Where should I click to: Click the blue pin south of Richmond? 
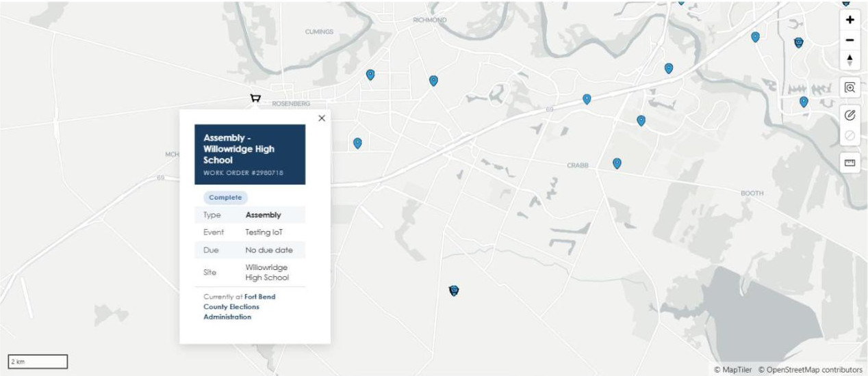[x=433, y=81]
